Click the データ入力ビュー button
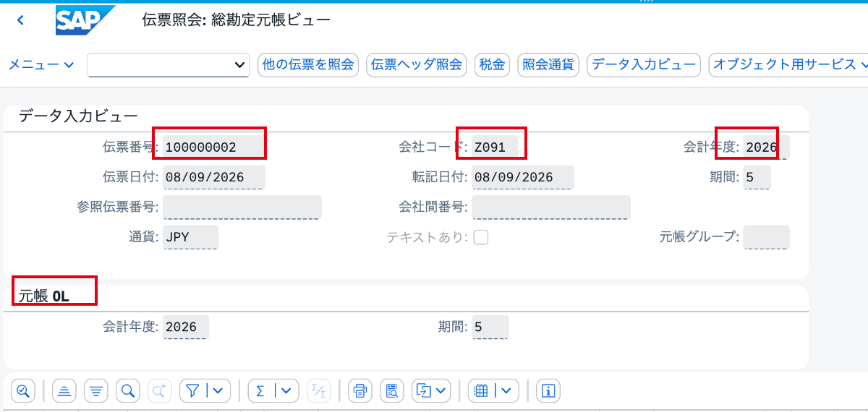868x412 pixels. pyautogui.click(x=644, y=64)
